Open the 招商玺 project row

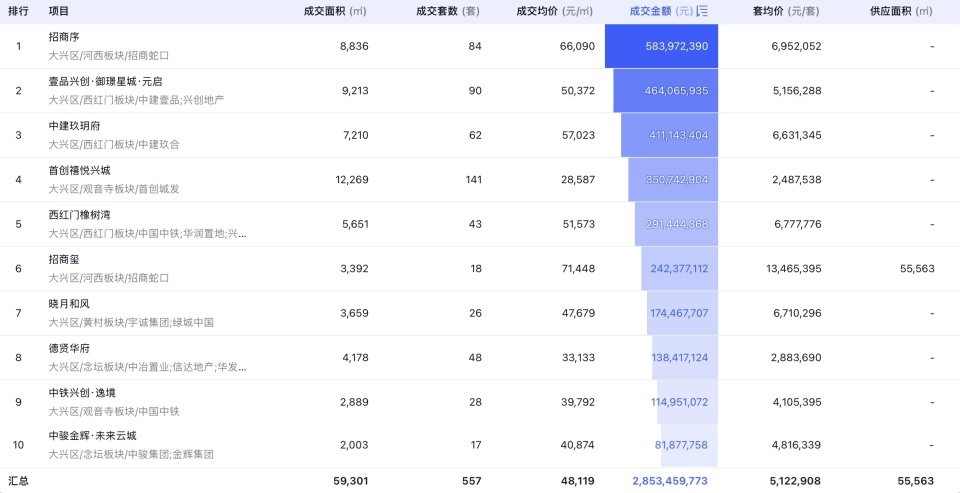click(63, 259)
